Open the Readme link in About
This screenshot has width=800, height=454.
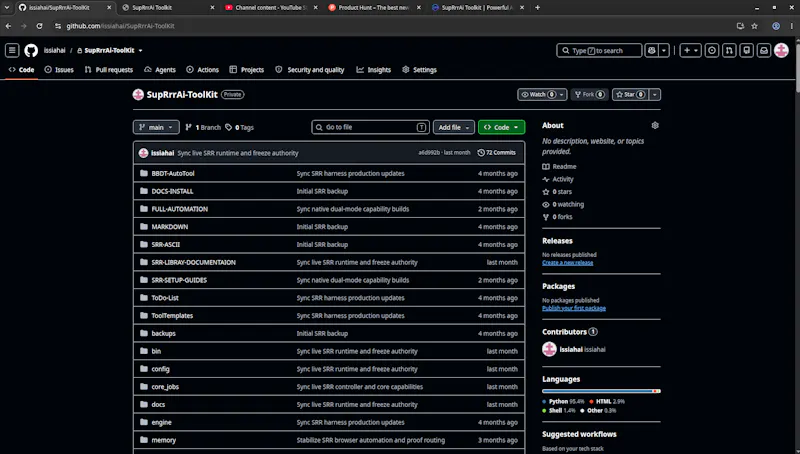click(x=559, y=166)
